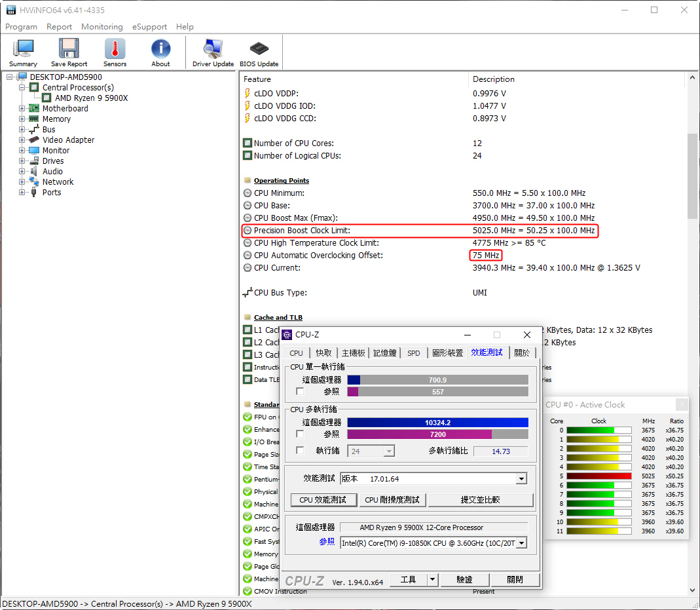Open the 工具 dropdown arrow in CPU-Z

click(432, 580)
